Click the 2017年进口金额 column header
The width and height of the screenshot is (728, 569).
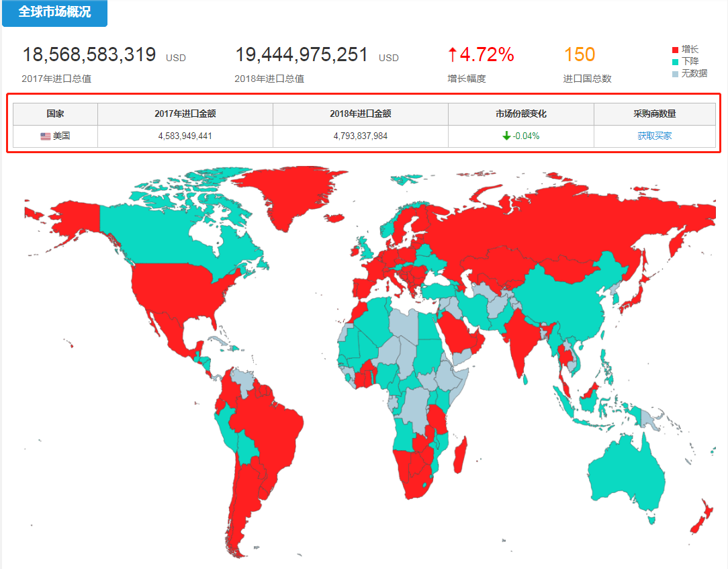tap(185, 114)
